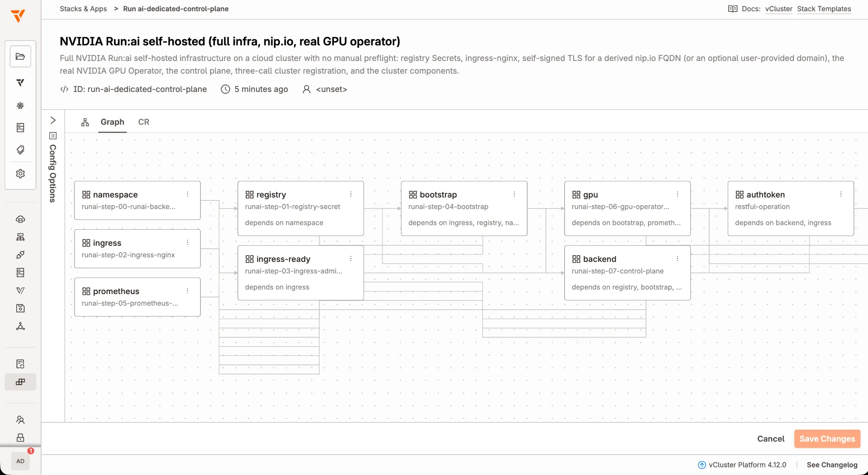Select the ingress node card

click(x=137, y=249)
